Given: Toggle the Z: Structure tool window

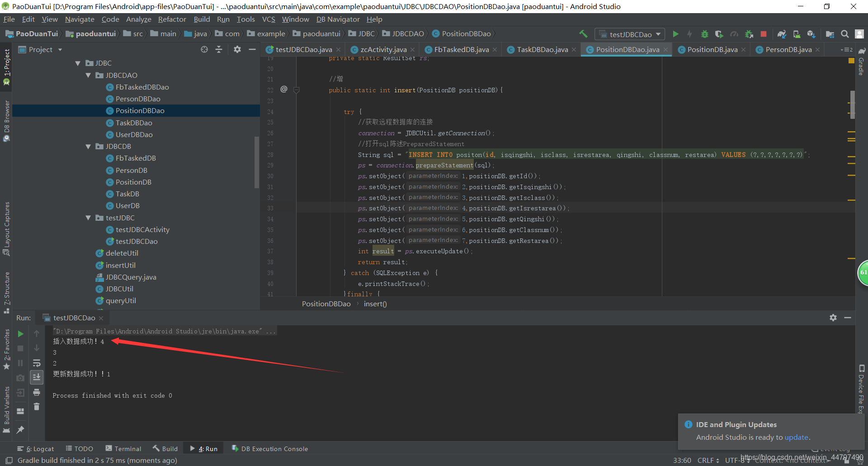Looking at the screenshot, I should point(6,293).
